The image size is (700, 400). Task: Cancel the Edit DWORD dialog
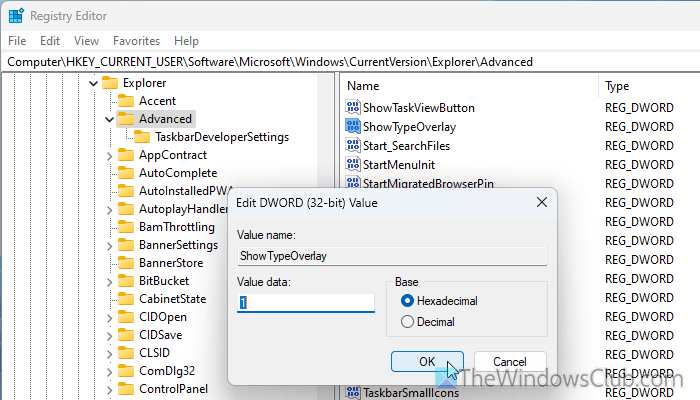[510, 362]
